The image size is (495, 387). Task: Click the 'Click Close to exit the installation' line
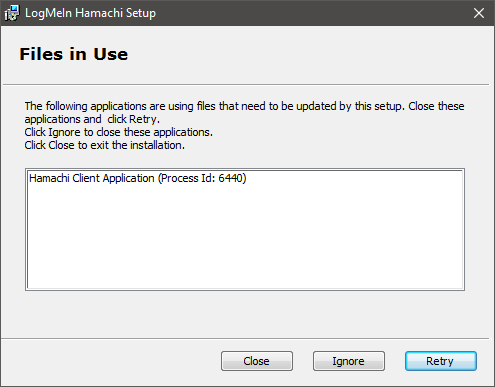coord(104,145)
